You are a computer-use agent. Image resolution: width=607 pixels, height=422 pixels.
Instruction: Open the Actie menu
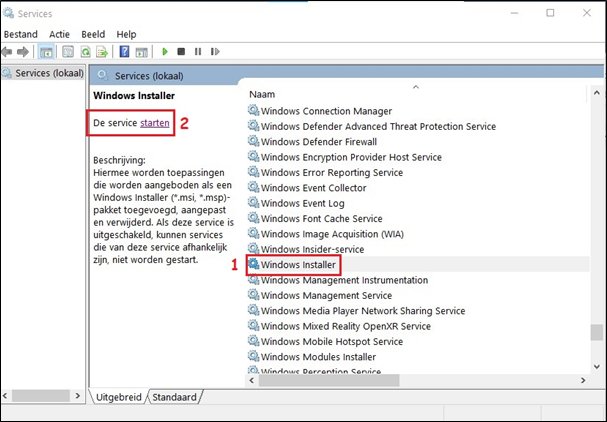pyautogui.click(x=59, y=34)
